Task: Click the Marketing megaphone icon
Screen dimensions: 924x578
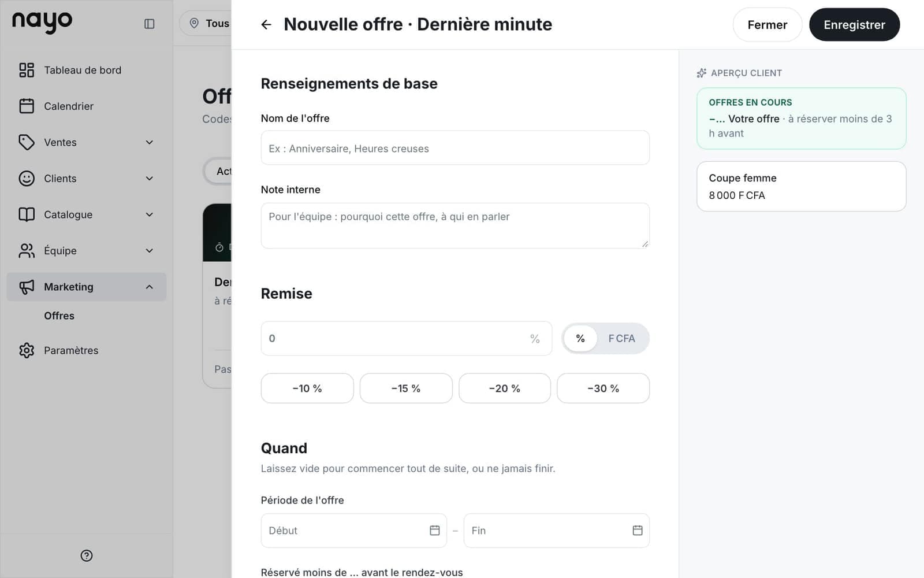Action: coord(27,287)
